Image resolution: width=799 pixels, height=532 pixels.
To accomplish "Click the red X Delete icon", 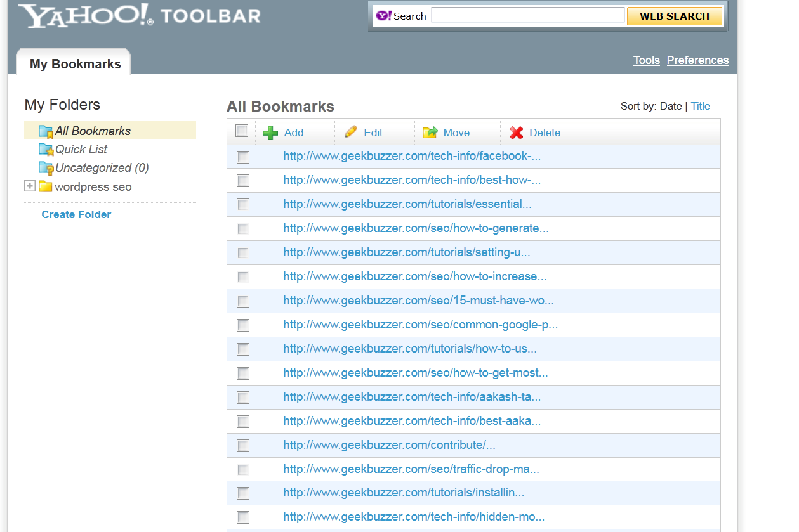I will click(517, 133).
